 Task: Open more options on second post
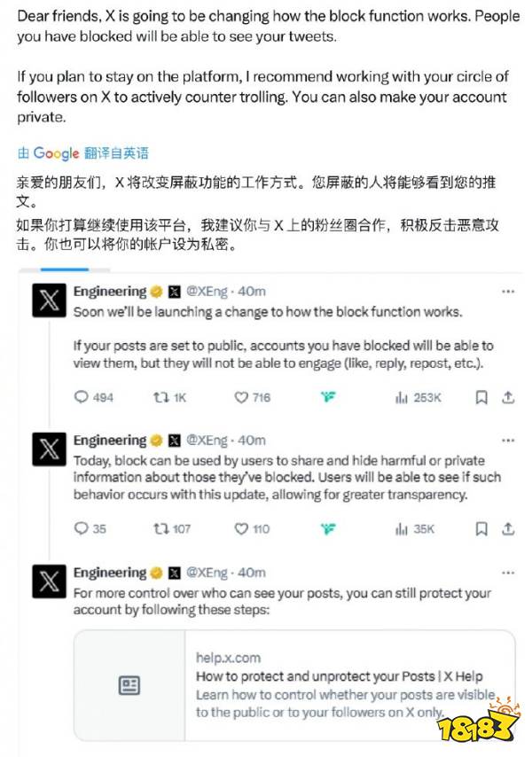coord(508,441)
